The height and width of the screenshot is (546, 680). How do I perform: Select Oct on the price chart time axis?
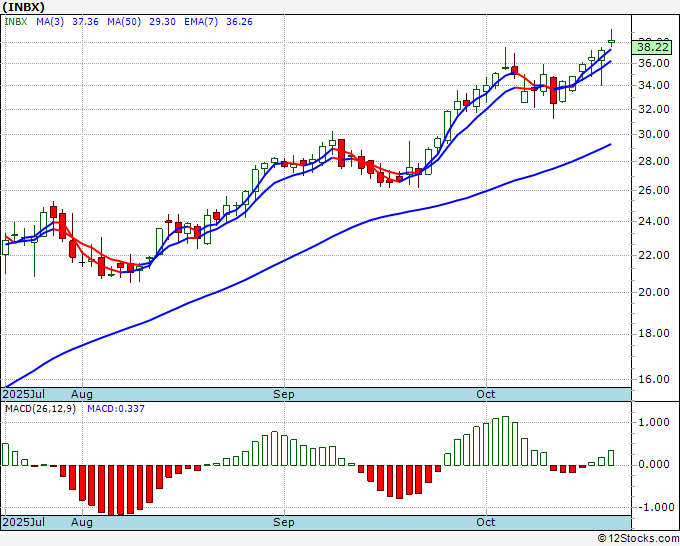pyautogui.click(x=486, y=394)
